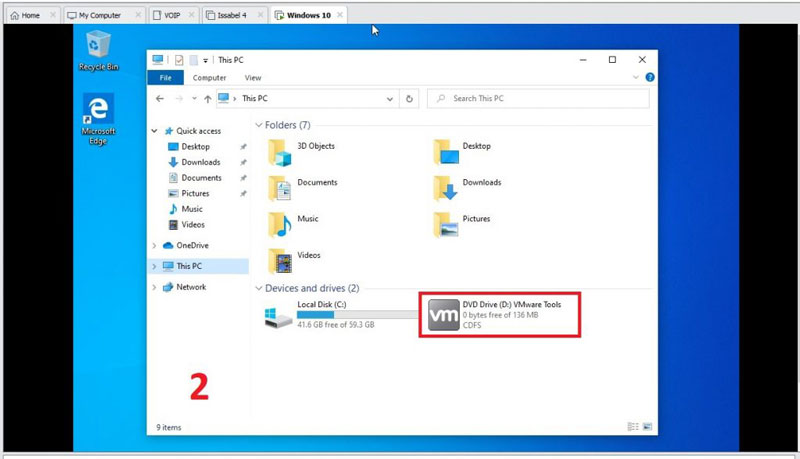The height and width of the screenshot is (459, 800).
Task: Click the This PC title bar icon
Action: click(158, 60)
